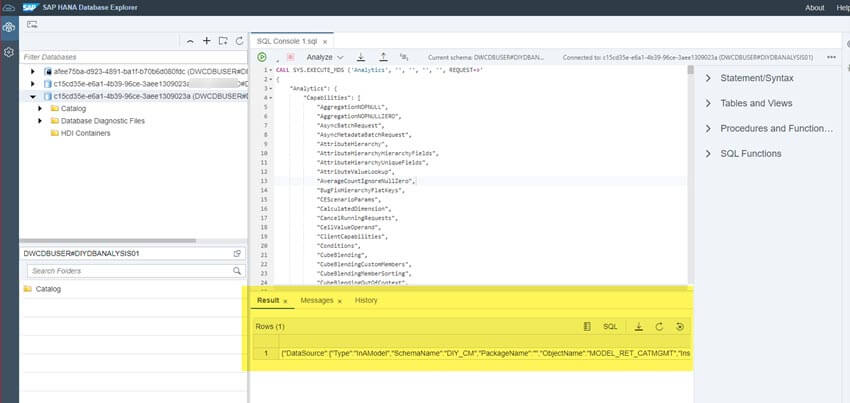850x403 pixels.
Task: Expand the second c15cd35e database node
Action: (x=33, y=84)
